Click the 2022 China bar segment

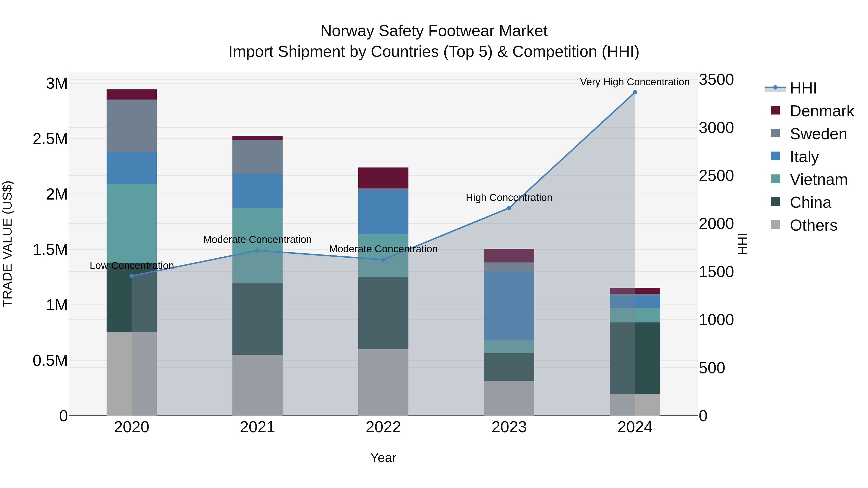[383, 313]
